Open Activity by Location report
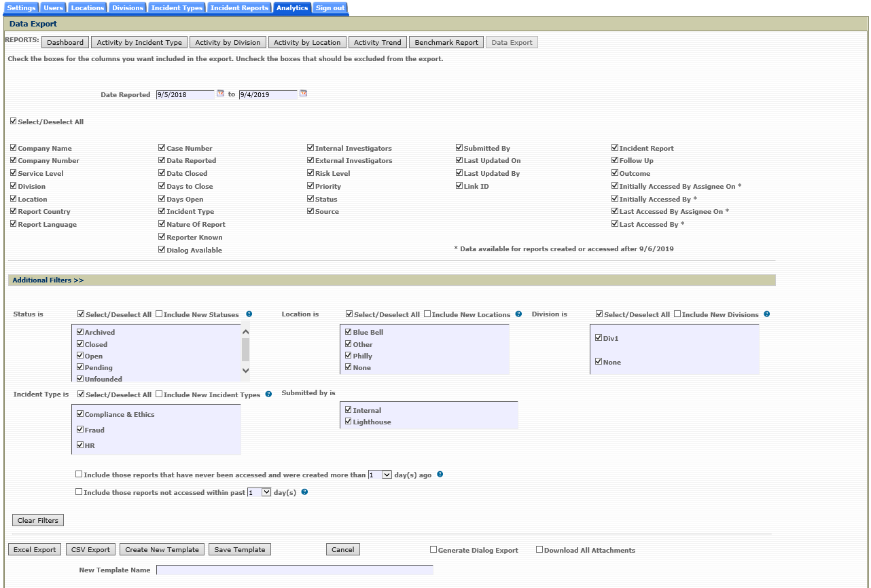 [307, 42]
